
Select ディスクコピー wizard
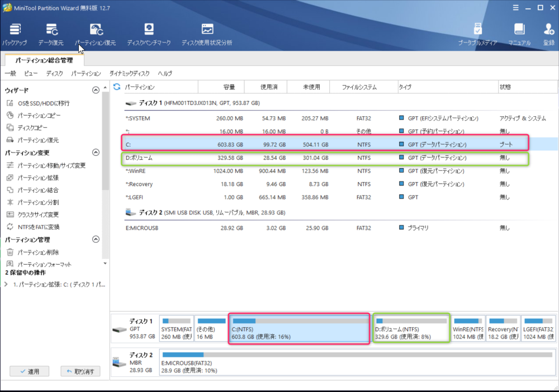pyautogui.click(x=27, y=128)
